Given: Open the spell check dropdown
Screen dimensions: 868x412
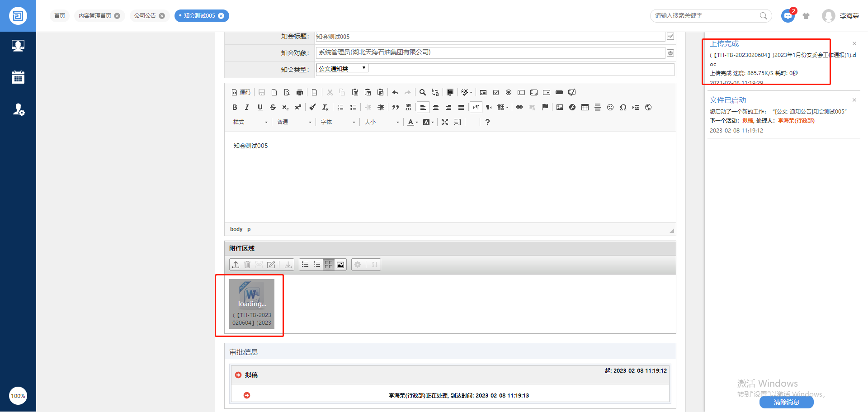Looking at the screenshot, I should tap(467, 92).
